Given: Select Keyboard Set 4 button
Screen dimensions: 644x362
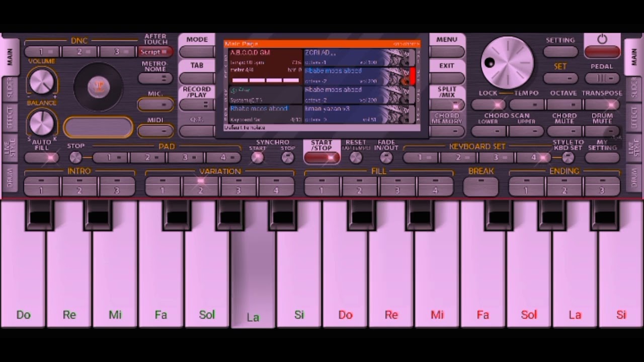Looking at the screenshot, I should (x=534, y=157).
